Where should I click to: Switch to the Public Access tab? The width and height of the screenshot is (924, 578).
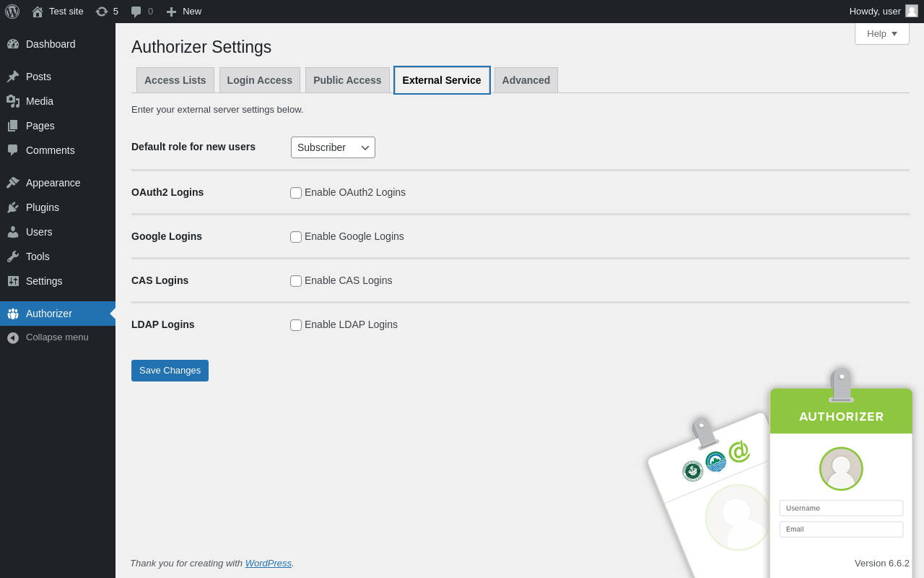[x=347, y=80]
